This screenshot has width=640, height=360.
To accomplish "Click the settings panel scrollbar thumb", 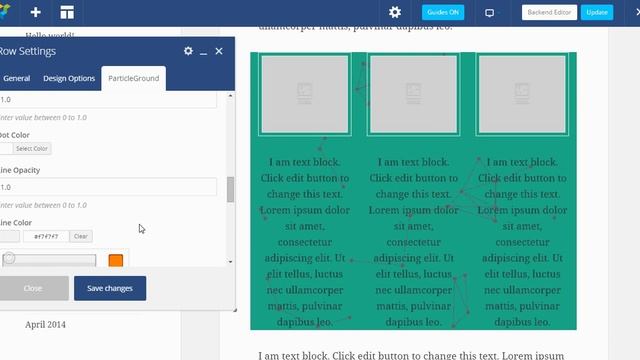I will coord(231,189).
